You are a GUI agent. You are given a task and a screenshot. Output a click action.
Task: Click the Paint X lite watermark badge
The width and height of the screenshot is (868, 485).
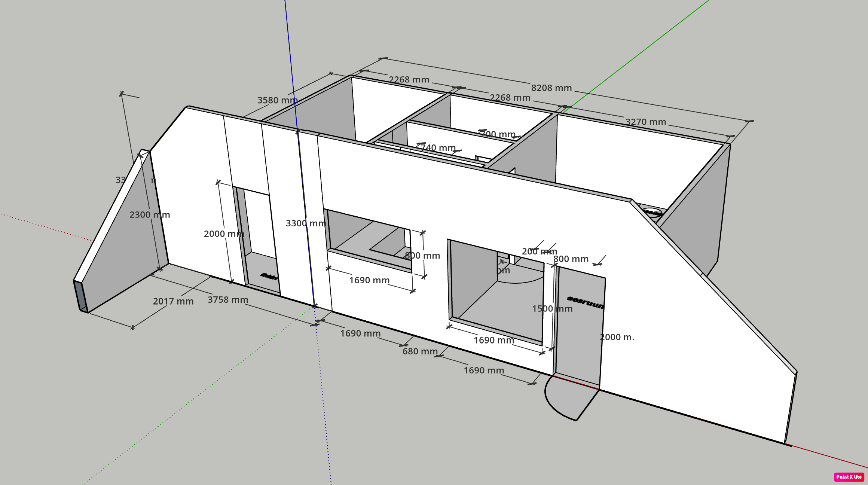tap(849, 477)
